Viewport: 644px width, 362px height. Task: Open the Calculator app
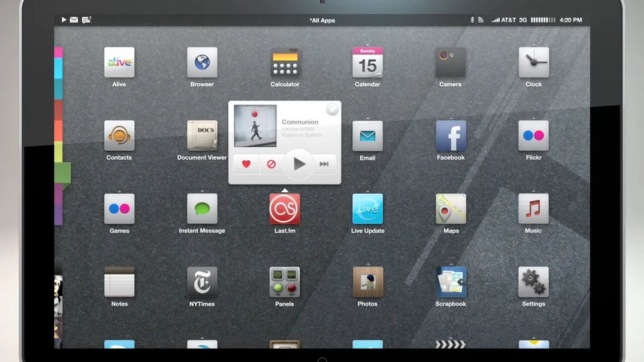tap(285, 62)
